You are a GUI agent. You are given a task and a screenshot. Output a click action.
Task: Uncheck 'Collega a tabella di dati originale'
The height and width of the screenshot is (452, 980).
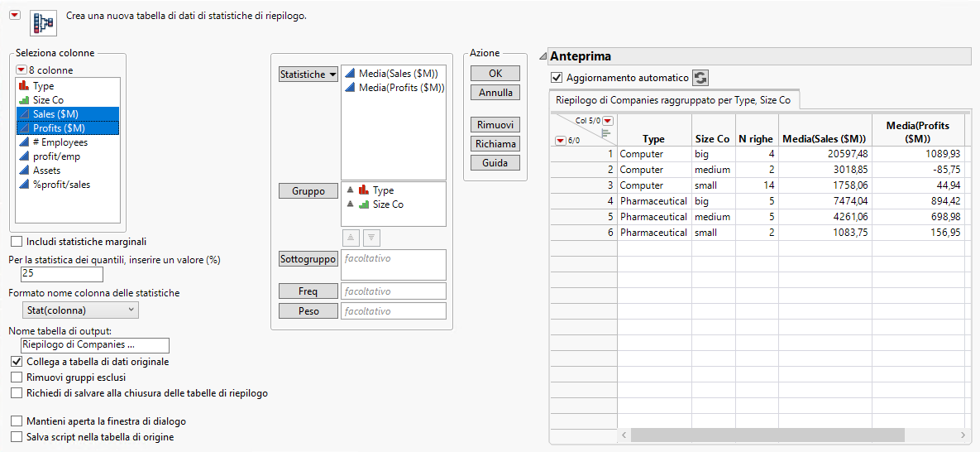coord(17,361)
